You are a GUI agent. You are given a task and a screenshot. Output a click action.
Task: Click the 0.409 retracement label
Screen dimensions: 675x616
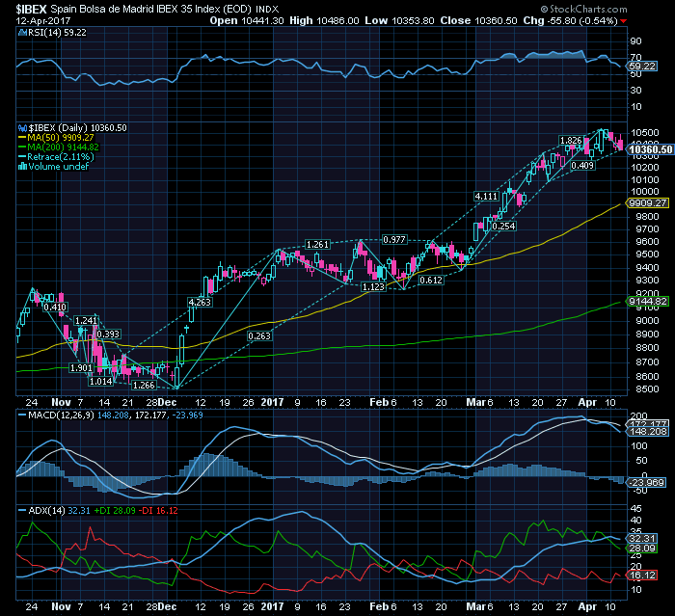point(582,165)
